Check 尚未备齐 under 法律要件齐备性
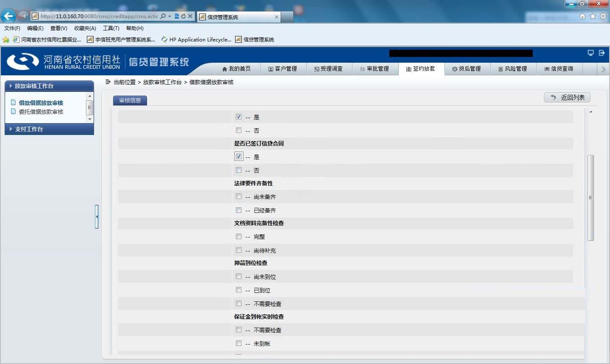The image size is (610, 364). pyautogui.click(x=238, y=196)
